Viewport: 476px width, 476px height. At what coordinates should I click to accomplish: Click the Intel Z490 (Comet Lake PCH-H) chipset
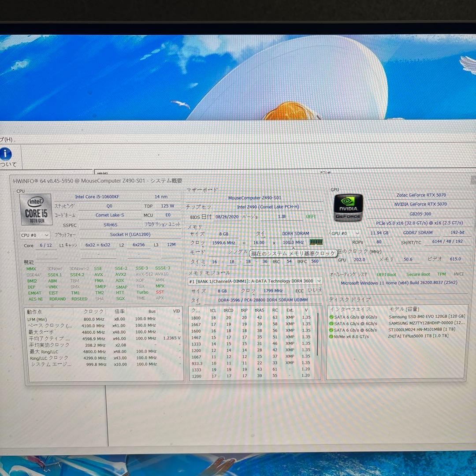tap(268, 207)
